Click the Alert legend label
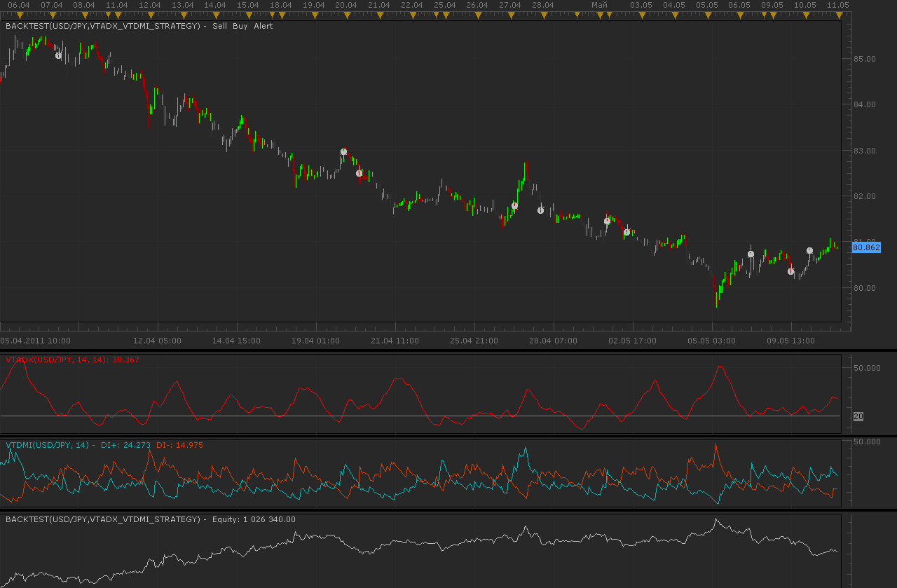The height and width of the screenshot is (588, 897). 263,27
